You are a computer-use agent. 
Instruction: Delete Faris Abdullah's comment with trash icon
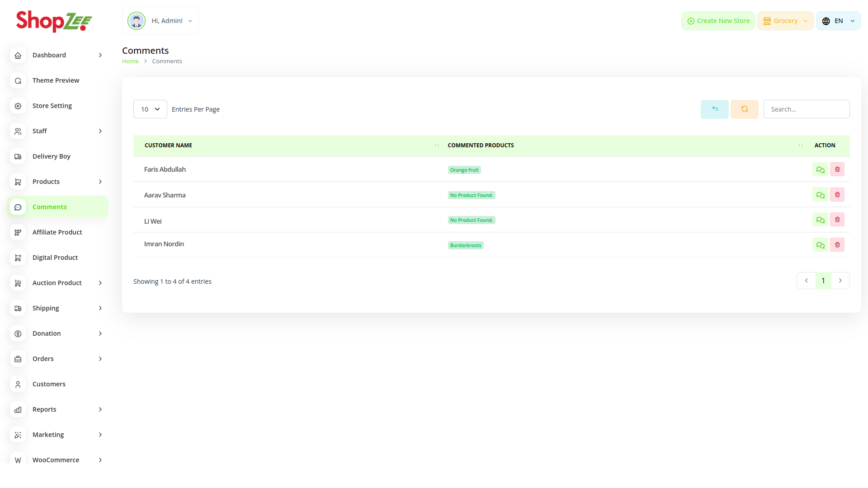837,169
